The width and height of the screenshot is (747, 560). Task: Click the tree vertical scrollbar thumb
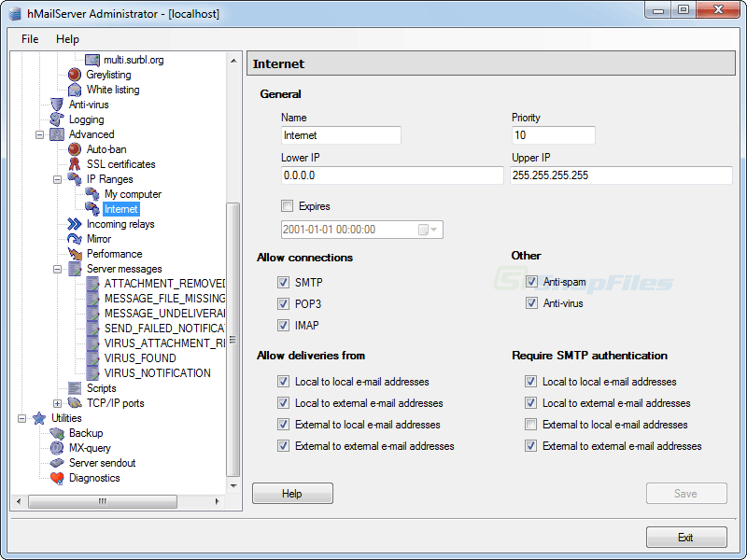(233, 340)
